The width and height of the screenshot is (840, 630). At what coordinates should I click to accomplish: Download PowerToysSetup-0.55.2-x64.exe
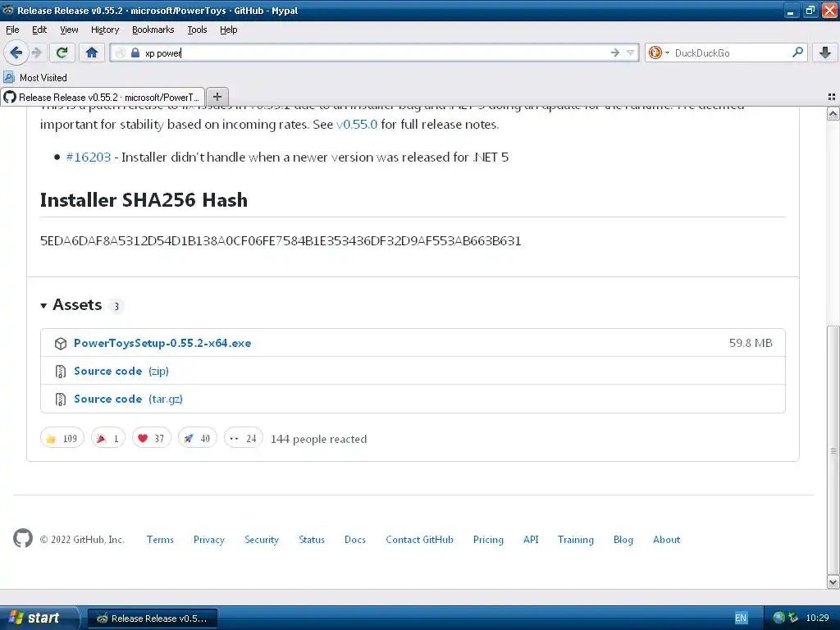coord(162,343)
